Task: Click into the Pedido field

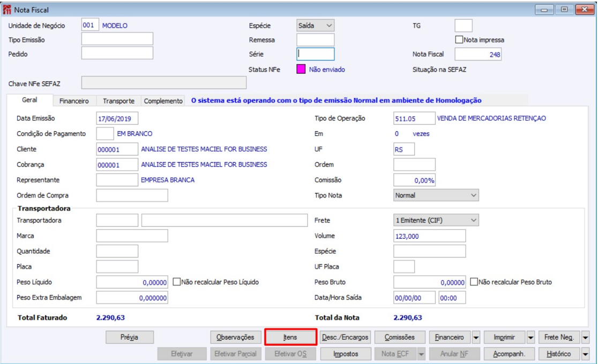Action: [x=117, y=53]
